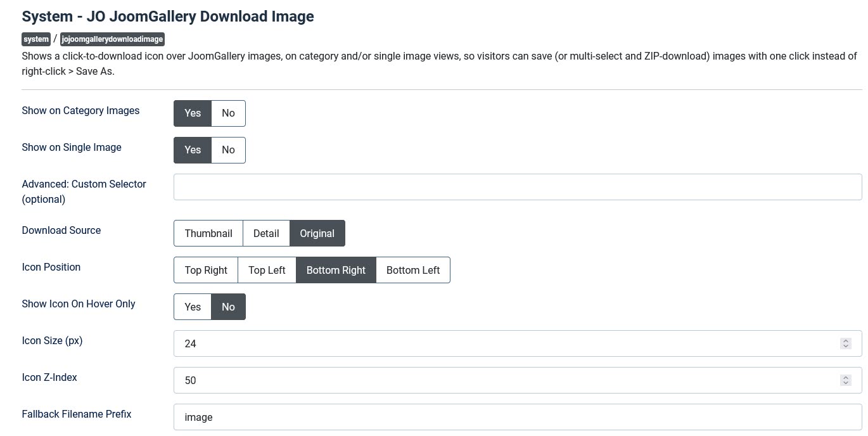Select Top Right icon position

[x=206, y=270]
